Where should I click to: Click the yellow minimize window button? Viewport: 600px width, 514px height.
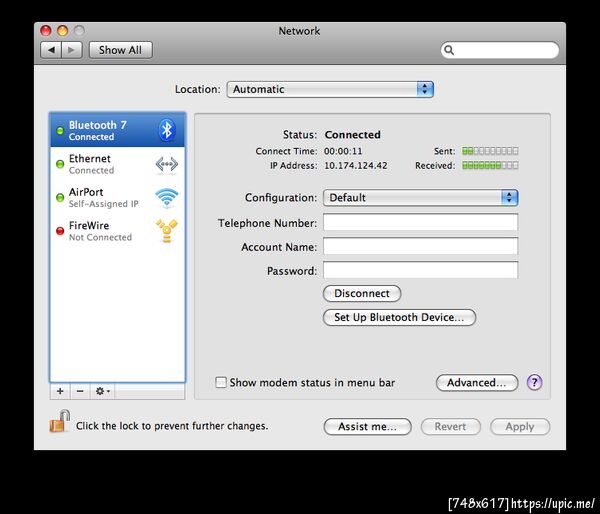[62, 31]
